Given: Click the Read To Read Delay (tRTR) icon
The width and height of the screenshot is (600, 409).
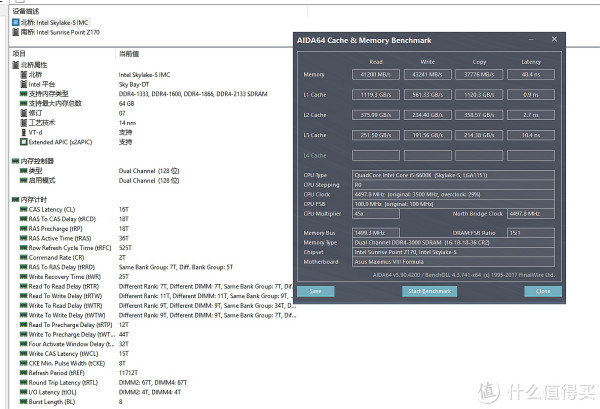Looking at the screenshot, I should click(x=23, y=286).
